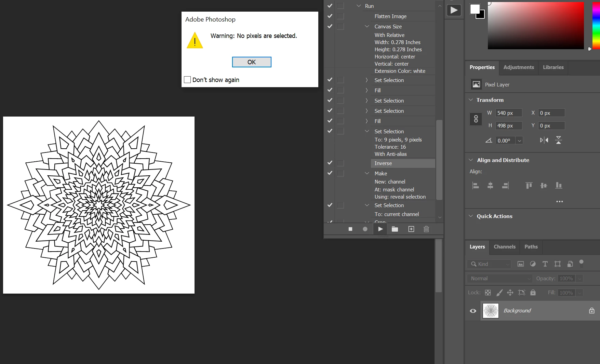600x364 pixels.
Task: Create a new action with the plus icon
Action: (411, 229)
